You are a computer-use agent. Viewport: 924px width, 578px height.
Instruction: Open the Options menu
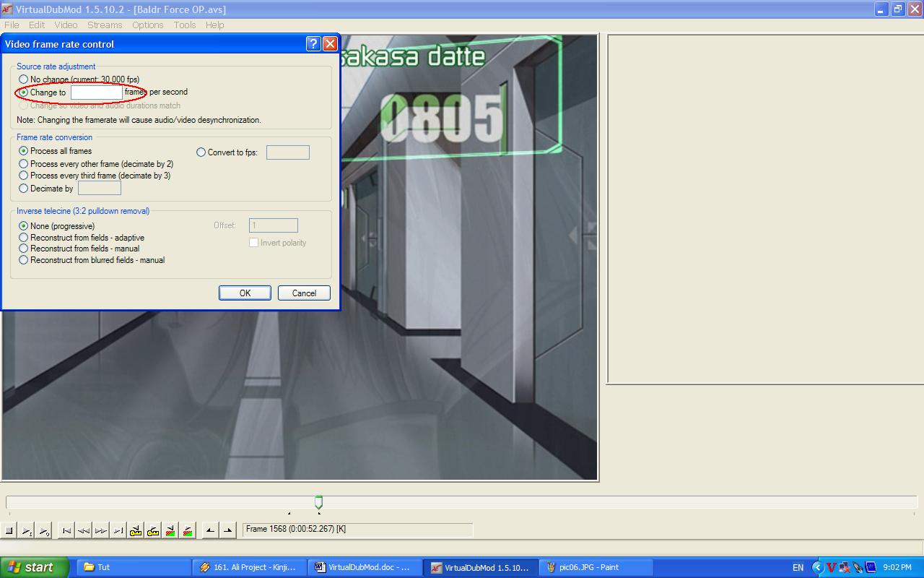click(x=147, y=25)
